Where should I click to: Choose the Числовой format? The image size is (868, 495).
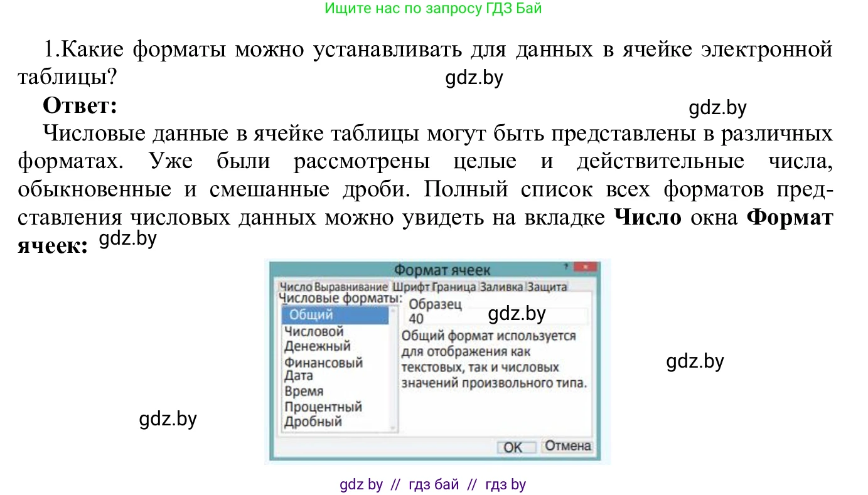(315, 331)
